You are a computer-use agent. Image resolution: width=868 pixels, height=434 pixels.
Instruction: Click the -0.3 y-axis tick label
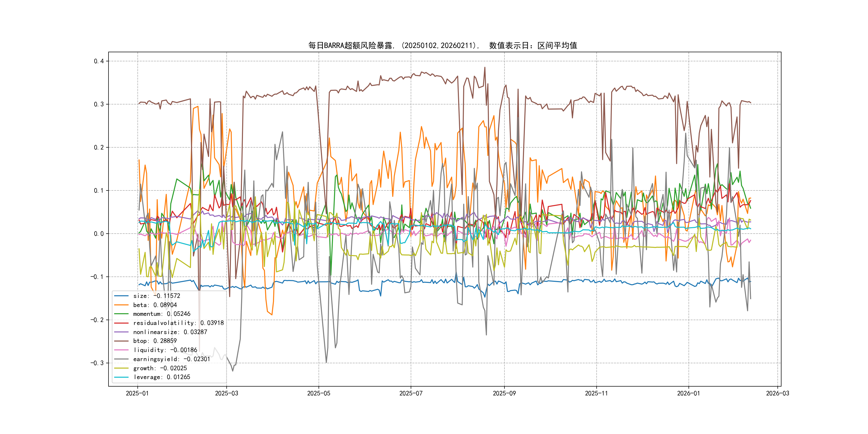(97, 363)
